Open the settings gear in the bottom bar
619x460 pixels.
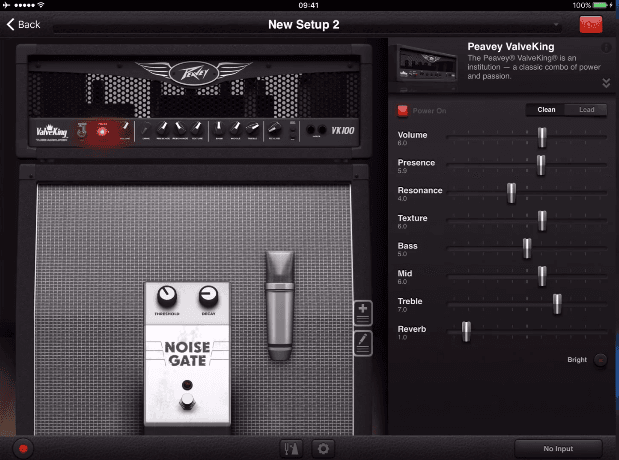pyautogui.click(x=323, y=449)
